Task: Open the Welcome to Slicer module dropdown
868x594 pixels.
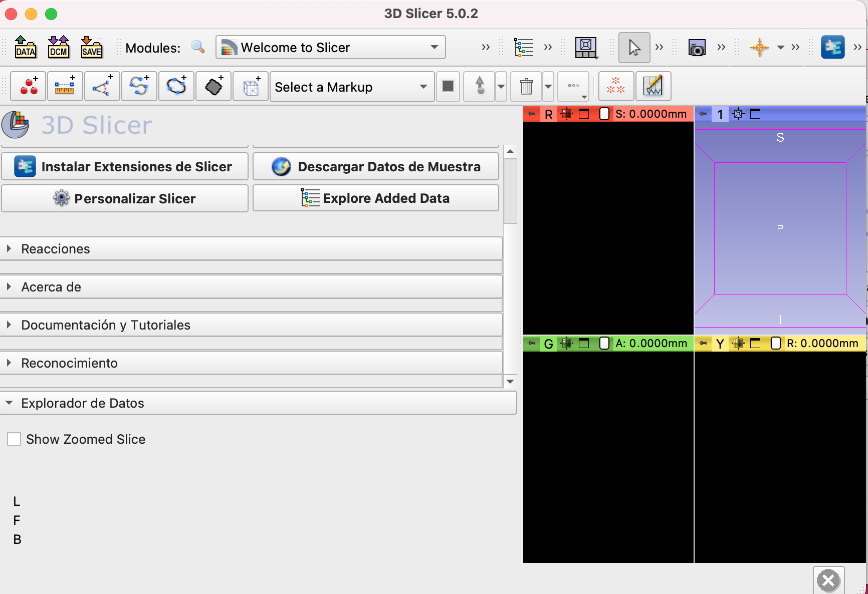Action: click(x=330, y=48)
